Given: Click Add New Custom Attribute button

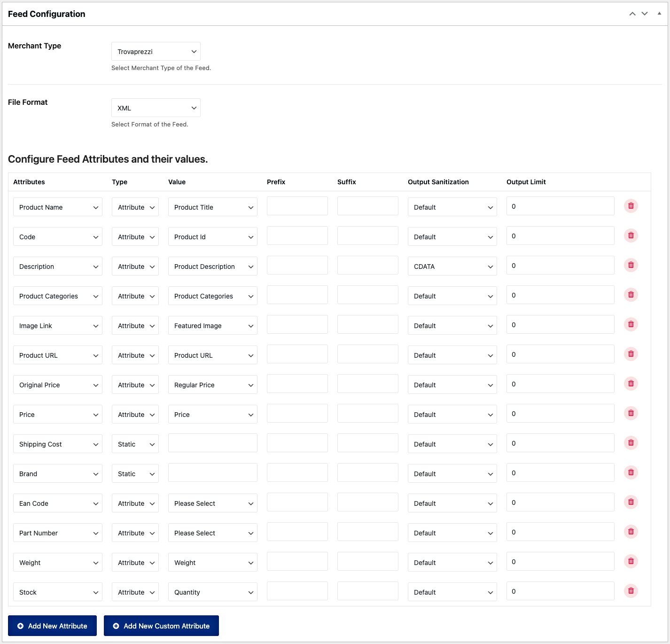Looking at the screenshot, I should [x=161, y=626].
